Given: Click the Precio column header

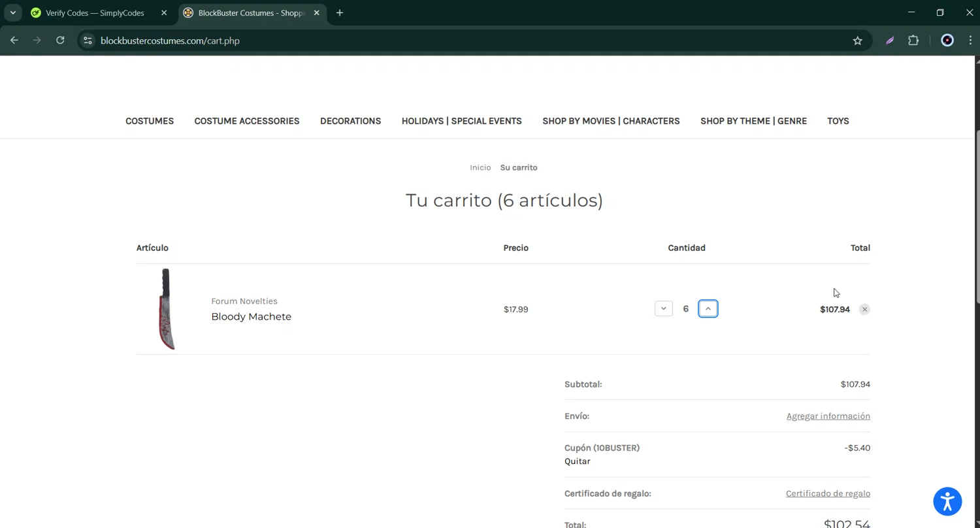Looking at the screenshot, I should [x=515, y=248].
